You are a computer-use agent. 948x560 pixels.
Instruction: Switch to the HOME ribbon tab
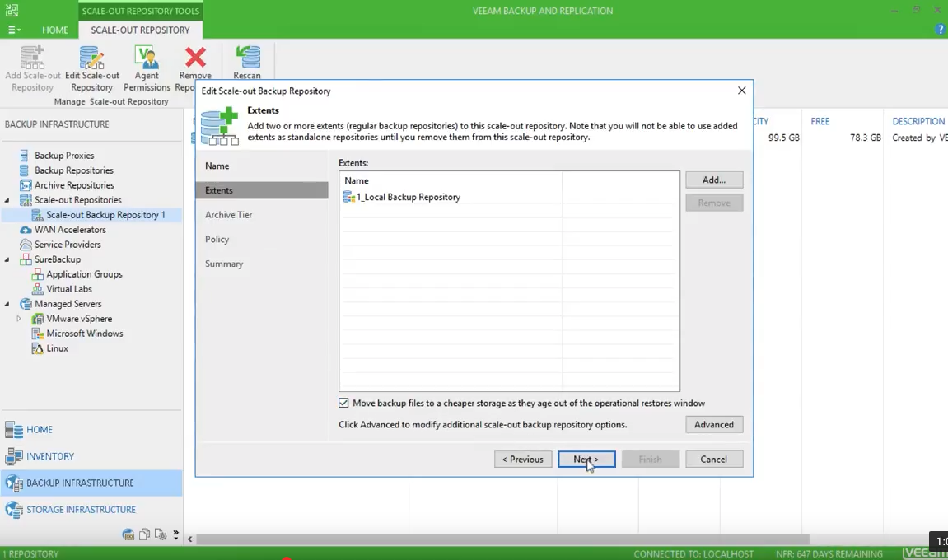click(x=55, y=30)
